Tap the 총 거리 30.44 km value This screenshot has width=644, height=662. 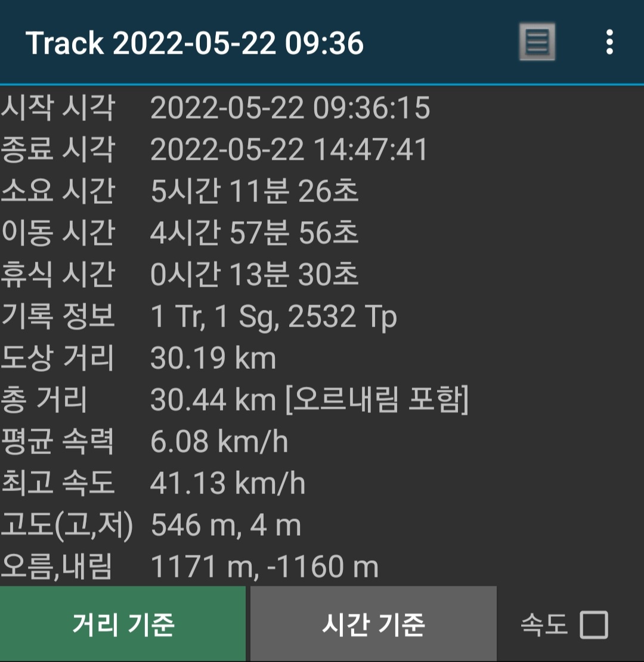213,399
